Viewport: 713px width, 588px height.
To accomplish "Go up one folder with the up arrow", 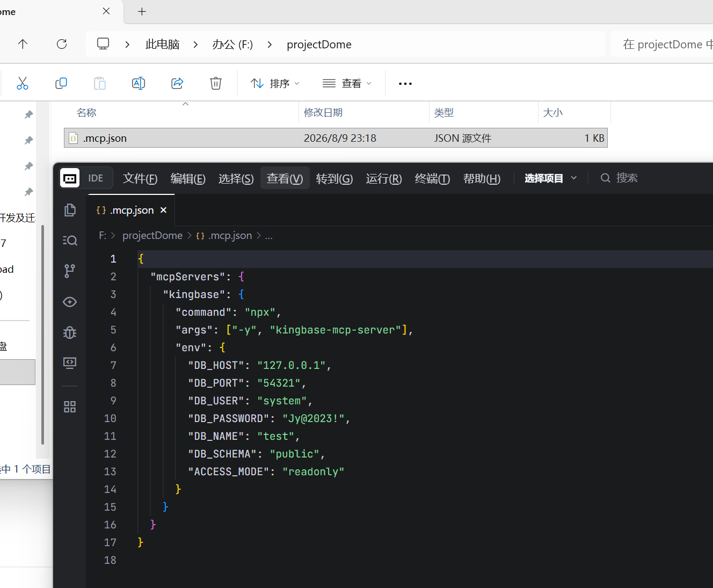I will (x=23, y=44).
